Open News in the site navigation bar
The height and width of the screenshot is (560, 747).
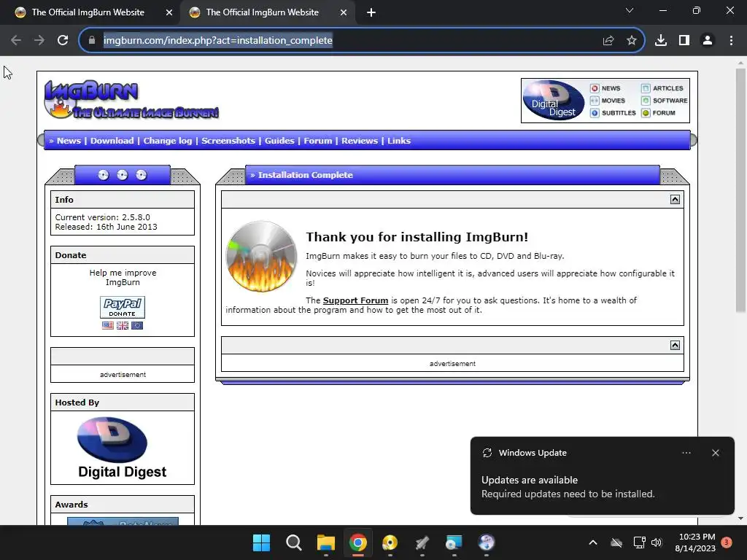point(69,141)
